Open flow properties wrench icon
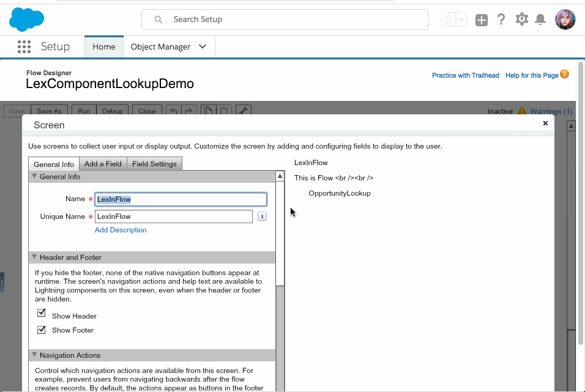585x392 pixels. point(244,111)
